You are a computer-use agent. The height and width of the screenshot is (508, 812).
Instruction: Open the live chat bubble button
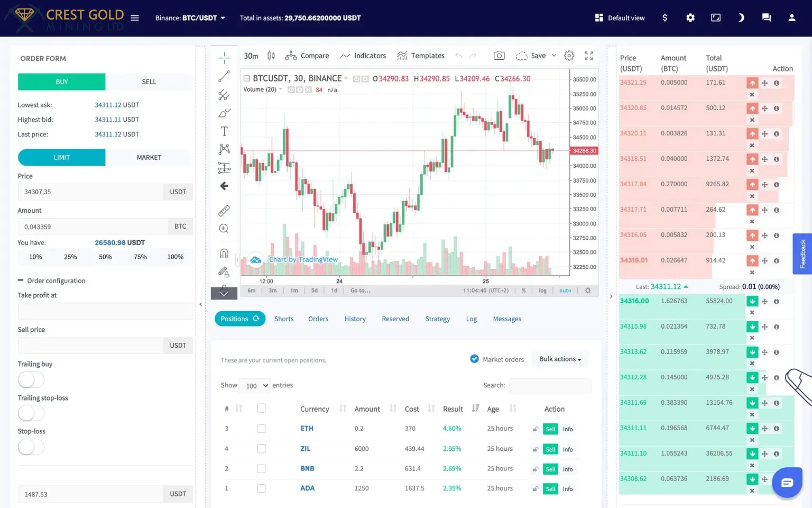[787, 482]
